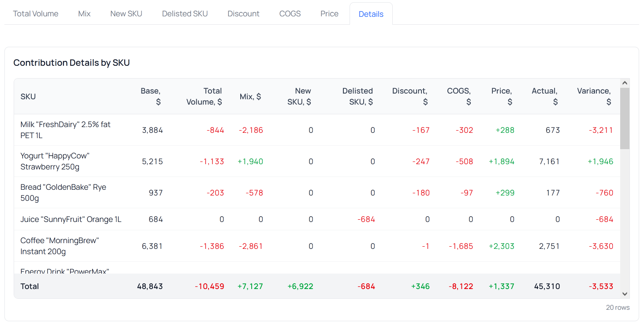Image resolution: width=644 pixels, height=323 pixels.
Task: Click the Actual, $ column header
Action: (x=545, y=96)
